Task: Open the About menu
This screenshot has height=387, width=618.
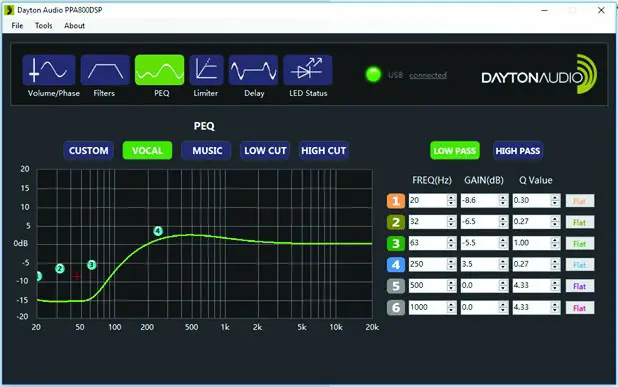Action: [74, 26]
